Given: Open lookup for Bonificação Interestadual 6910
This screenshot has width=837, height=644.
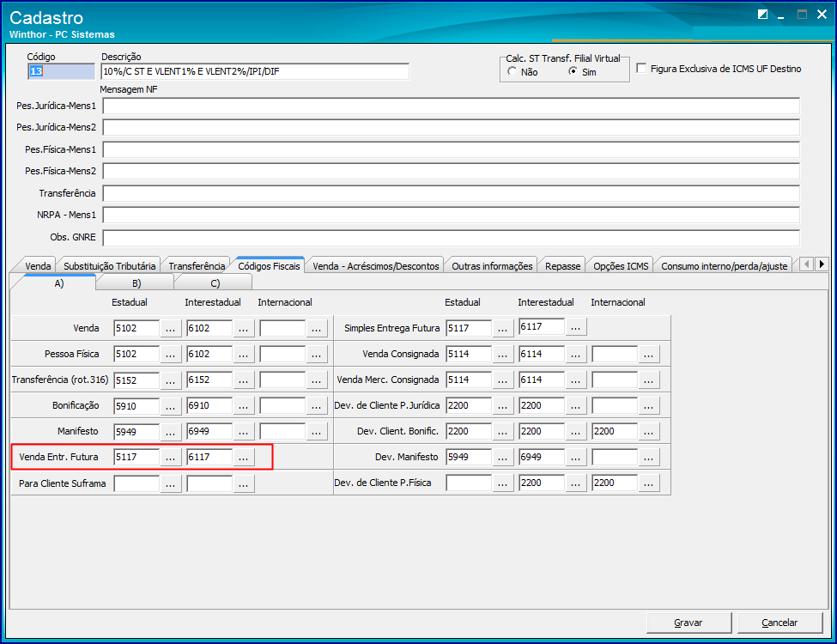Looking at the screenshot, I should point(244,406).
